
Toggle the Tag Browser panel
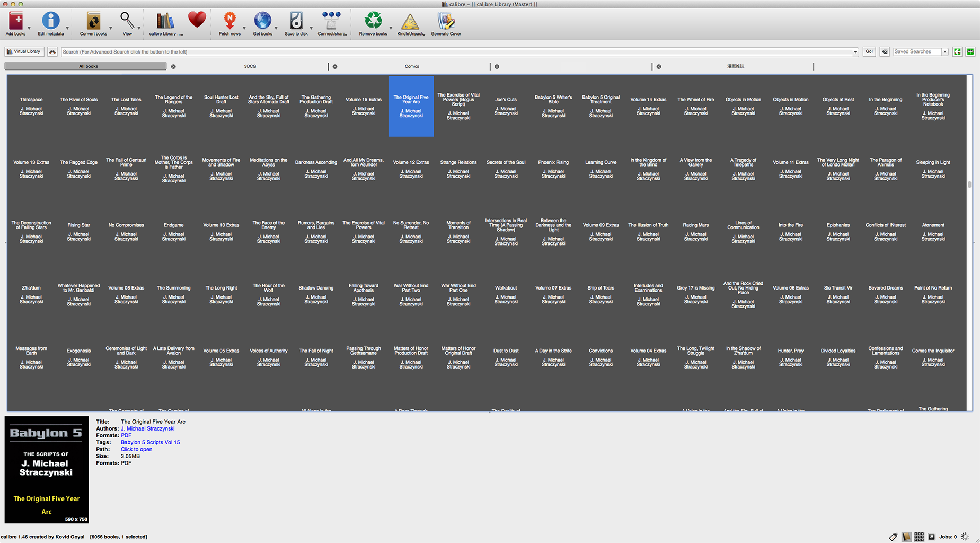pyautogui.click(x=893, y=537)
